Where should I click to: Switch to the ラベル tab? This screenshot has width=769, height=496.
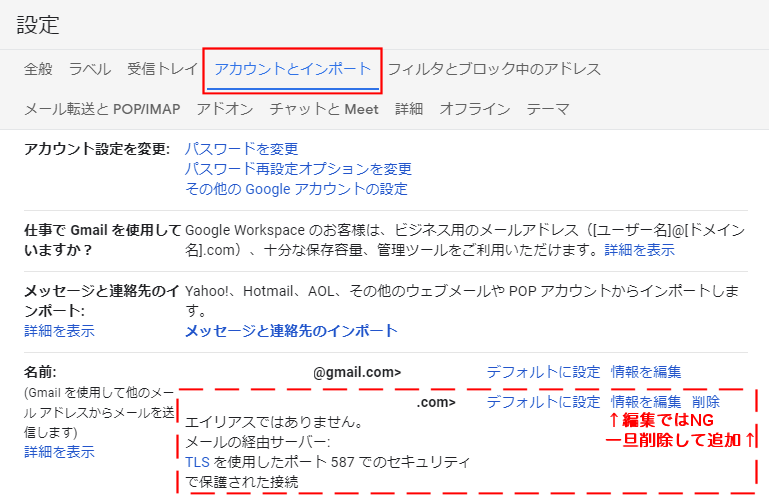pyautogui.click(x=90, y=69)
